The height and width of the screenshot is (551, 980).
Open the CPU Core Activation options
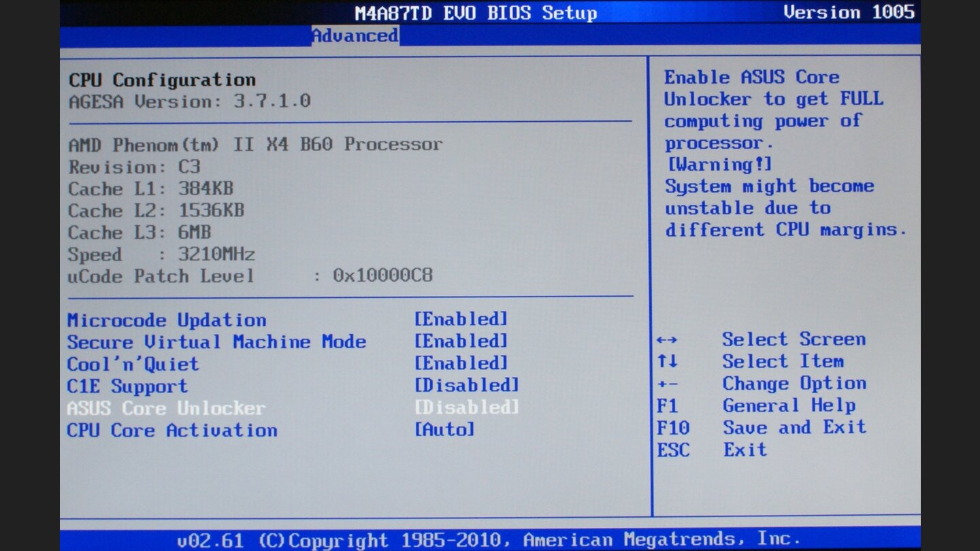tap(171, 430)
